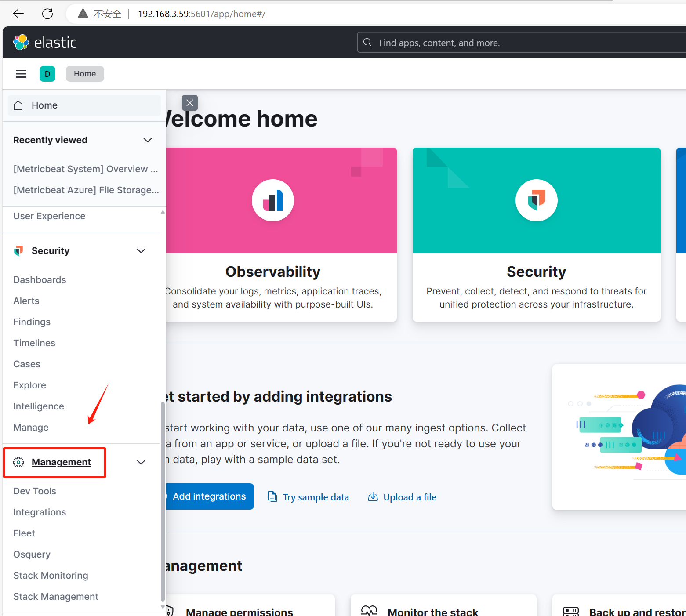Click the document icon beside Try sample data

click(272, 496)
